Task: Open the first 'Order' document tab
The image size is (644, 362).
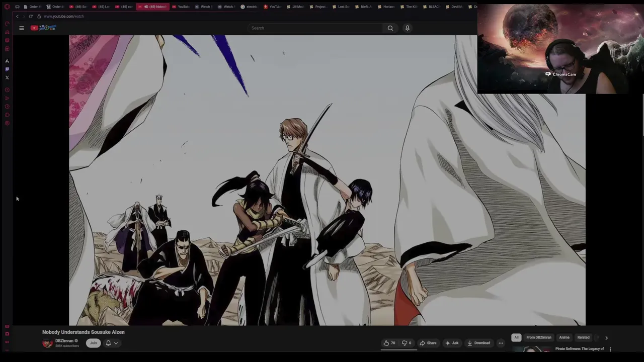Action: pos(32,7)
